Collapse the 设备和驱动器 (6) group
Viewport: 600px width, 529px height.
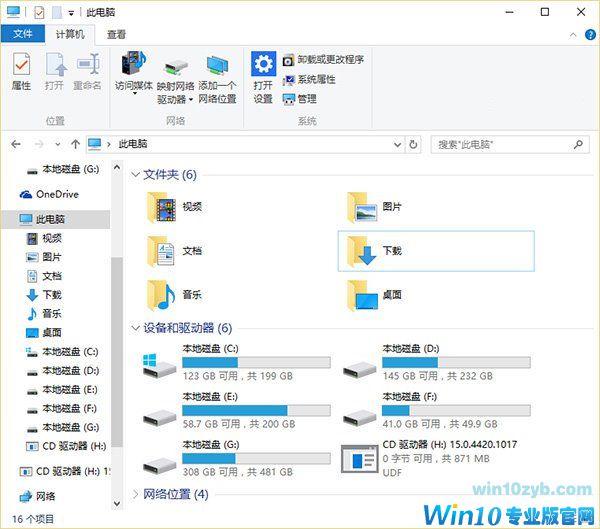tap(135, 328)
